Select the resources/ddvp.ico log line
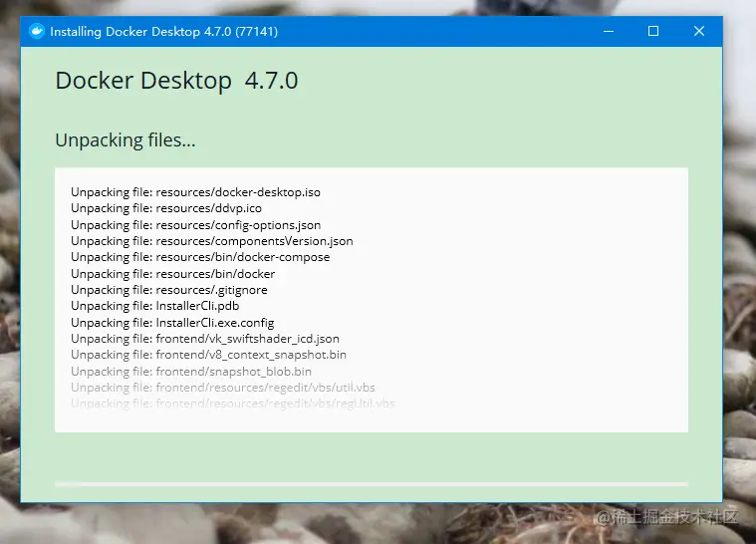 [x=166, y=208]
